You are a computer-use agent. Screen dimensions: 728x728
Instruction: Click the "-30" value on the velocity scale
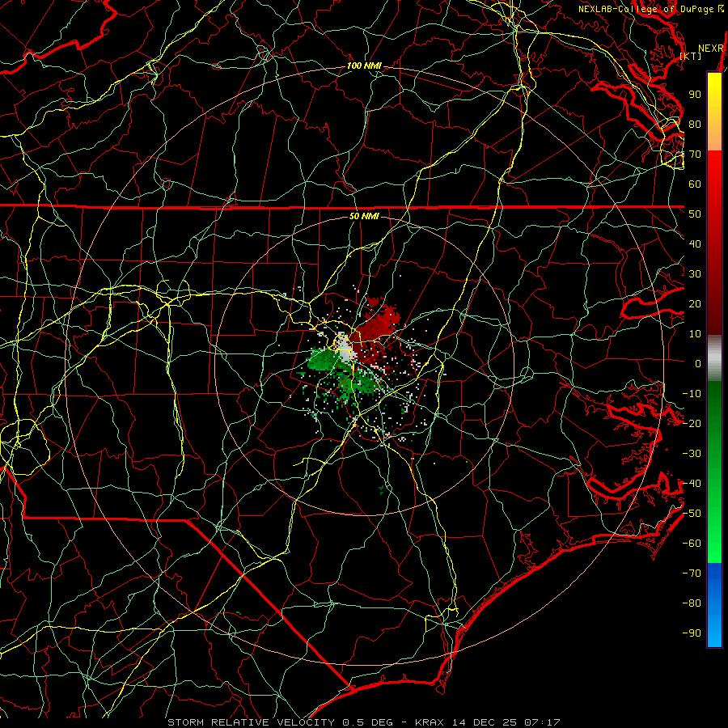[692, 454]
